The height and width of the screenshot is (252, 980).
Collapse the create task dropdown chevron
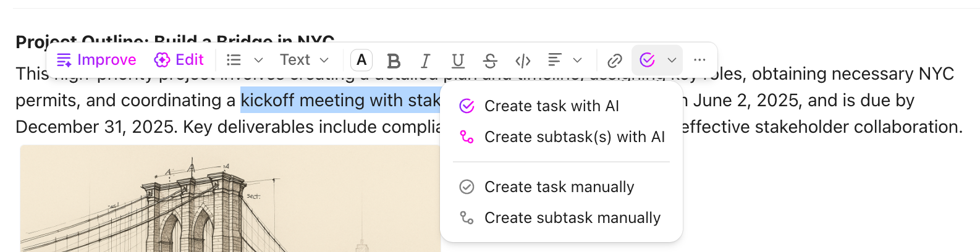(672, 60)
